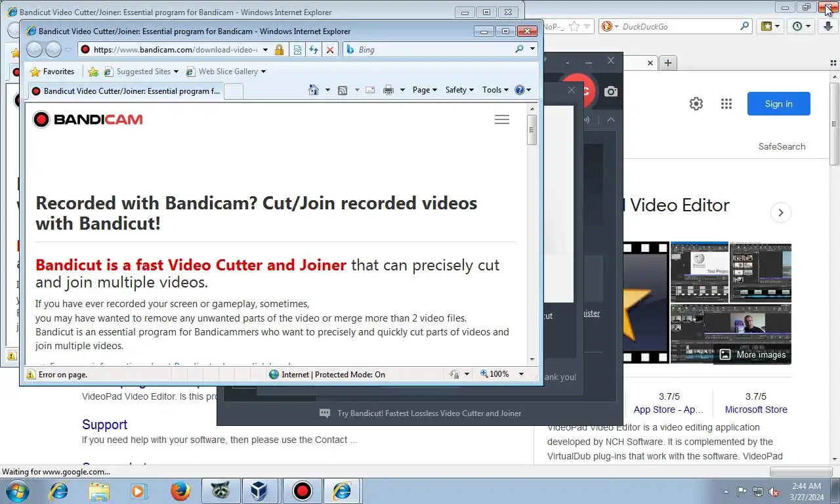Screen dimensions: 840x504
Task: Open the search provider dropdown next to Bing
Action: pos(532,49)
